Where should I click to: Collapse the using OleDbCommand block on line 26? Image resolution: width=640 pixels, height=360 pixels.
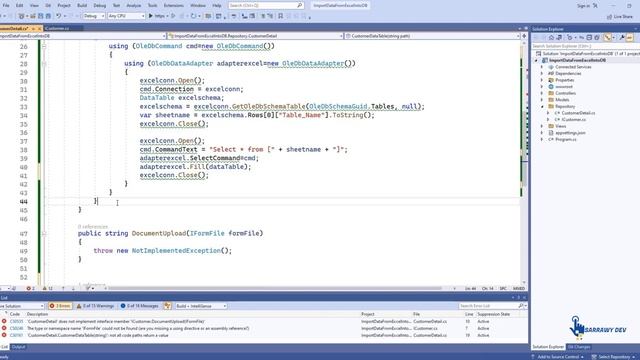(44, 46)
